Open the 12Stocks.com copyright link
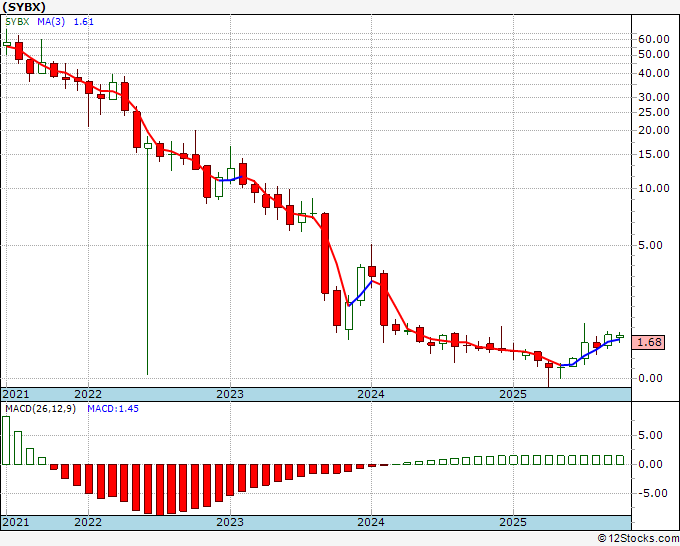 [x=638, y=539]
